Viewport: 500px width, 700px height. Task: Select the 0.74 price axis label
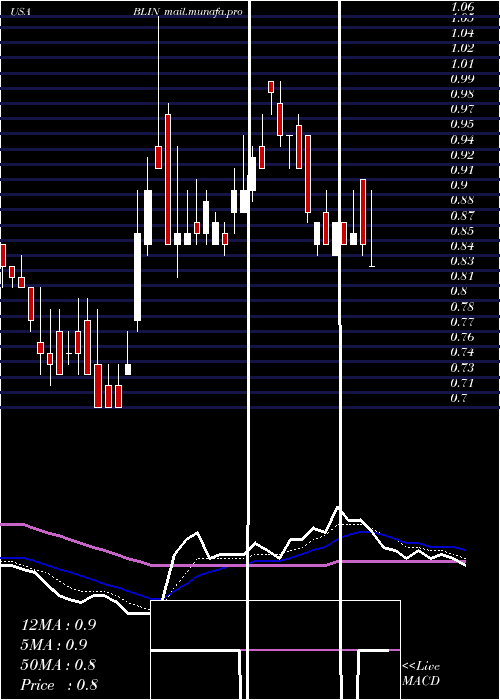462,353
